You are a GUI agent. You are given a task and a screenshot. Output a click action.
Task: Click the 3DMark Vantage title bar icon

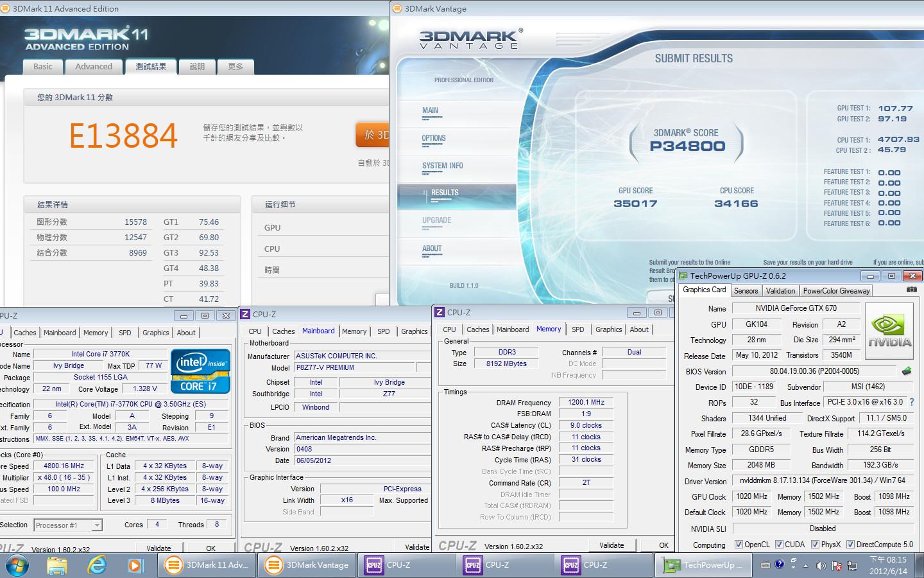click(x=397, y=8)
